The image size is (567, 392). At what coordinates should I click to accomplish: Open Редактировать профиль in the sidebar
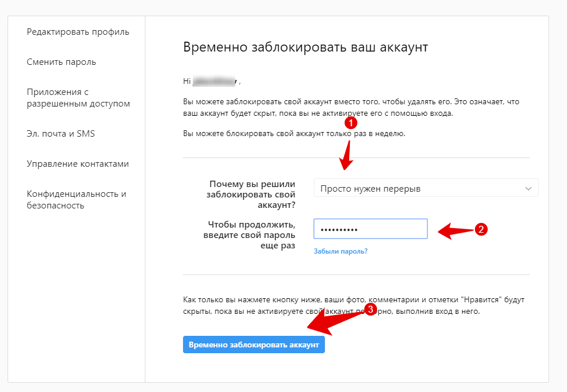tap(78, 32)
